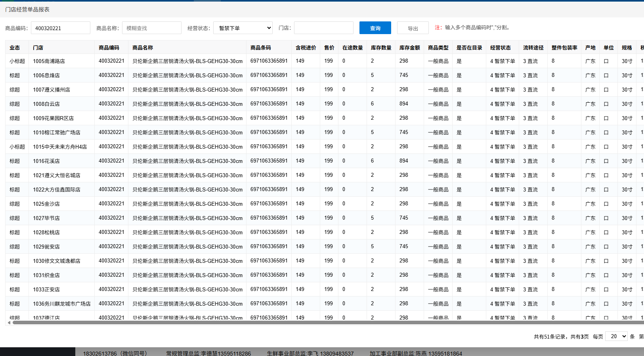
Task: Click the 导出 export button
Action: 413,28
